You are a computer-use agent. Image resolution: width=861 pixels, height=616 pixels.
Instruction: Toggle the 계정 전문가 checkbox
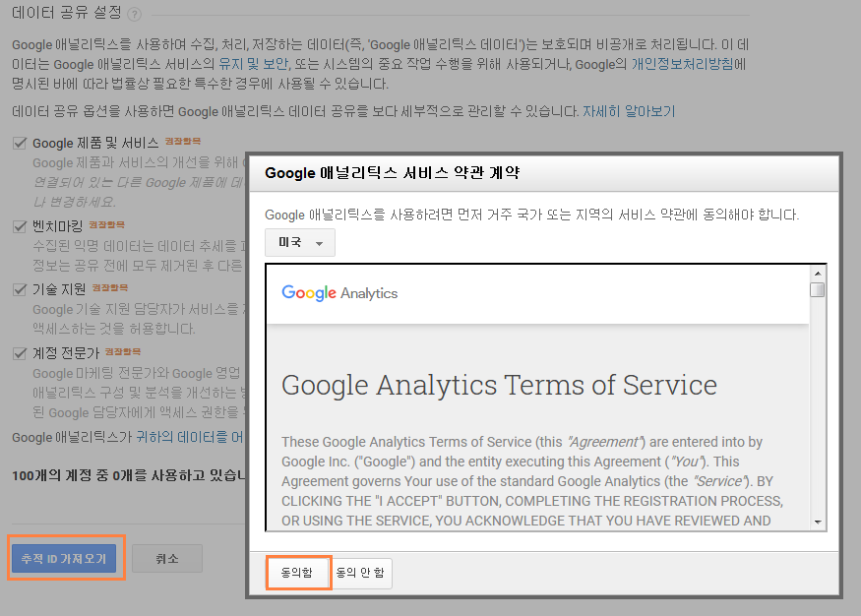point(20,353)
